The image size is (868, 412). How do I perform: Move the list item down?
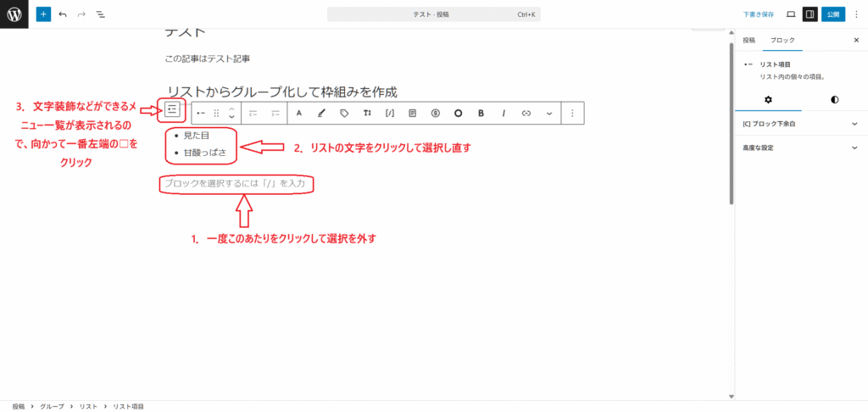(x=232, y=117)
